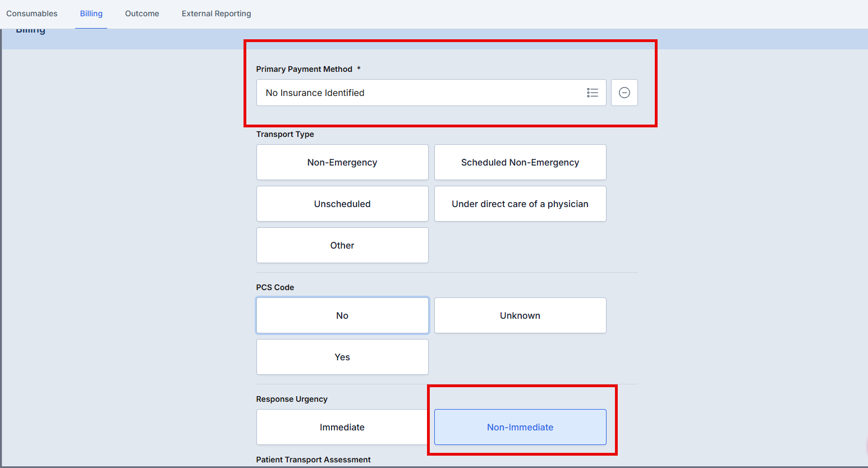The image size is (868, 468).
Task: Click the Patient Transport Assessment heading
Action: [x=313, y=460]
